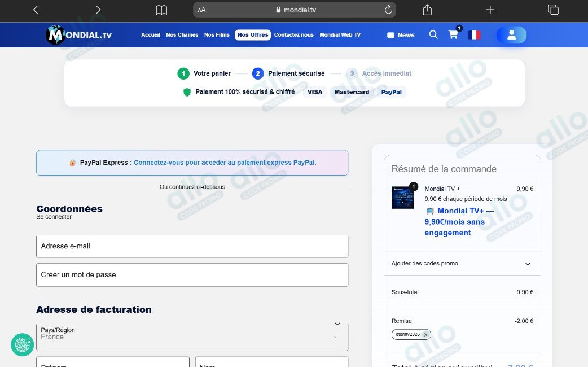The height and width of the screenshot is (367, 588).
Task: Remove the etemtv2026 promo code
Action: point(425,335)
